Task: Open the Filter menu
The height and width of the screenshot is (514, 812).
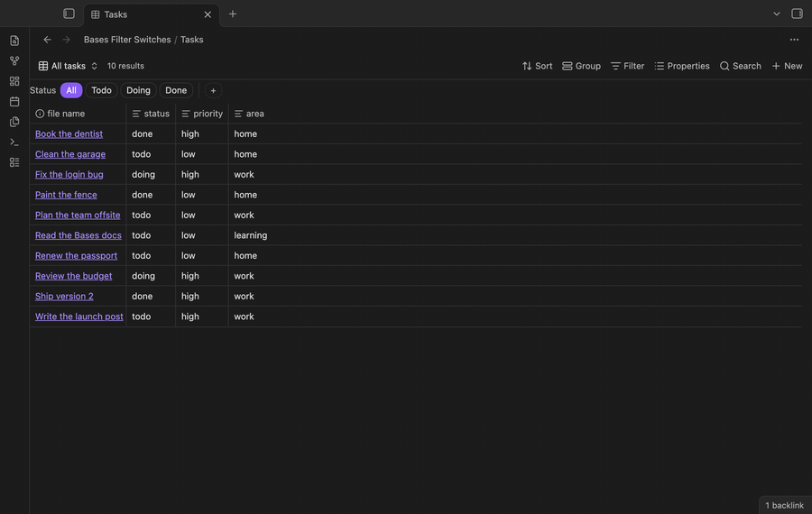Action: pos(627,66)
